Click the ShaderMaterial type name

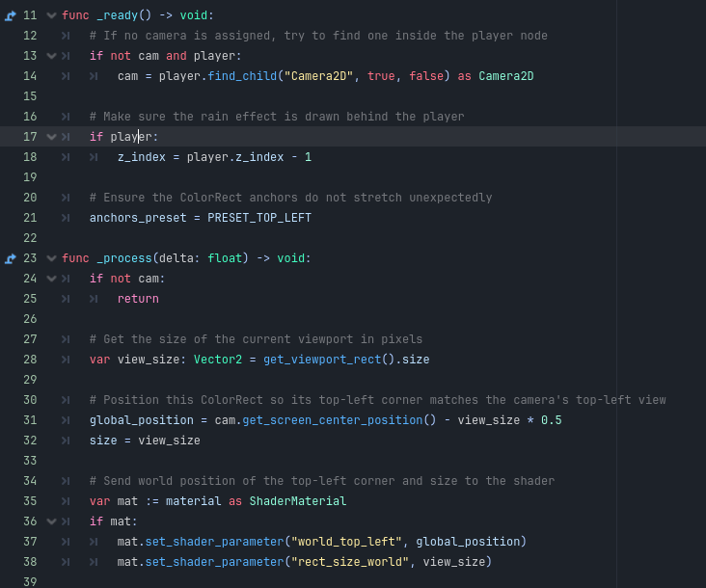[298, 501]
